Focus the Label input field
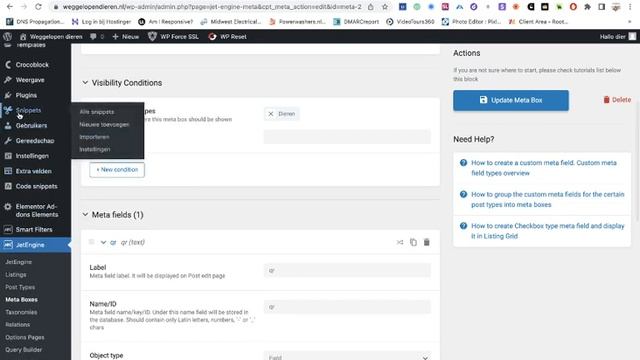 coord(347,270)
